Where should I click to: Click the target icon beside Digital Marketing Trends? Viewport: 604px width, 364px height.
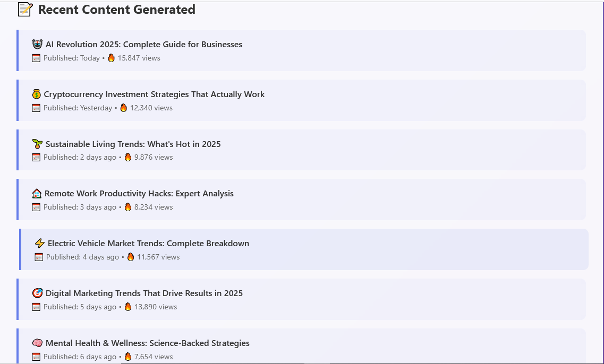coord(37,293)
